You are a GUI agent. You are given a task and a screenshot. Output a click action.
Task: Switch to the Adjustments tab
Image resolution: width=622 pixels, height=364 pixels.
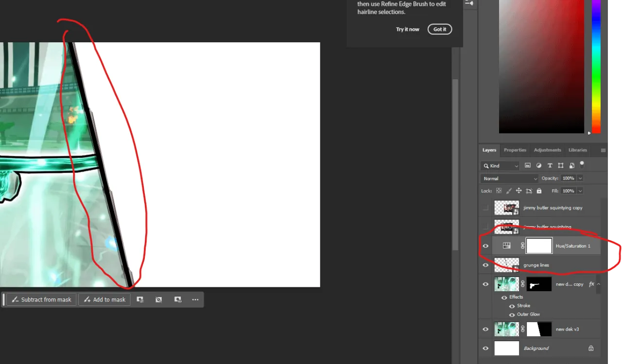coord(547,150)
